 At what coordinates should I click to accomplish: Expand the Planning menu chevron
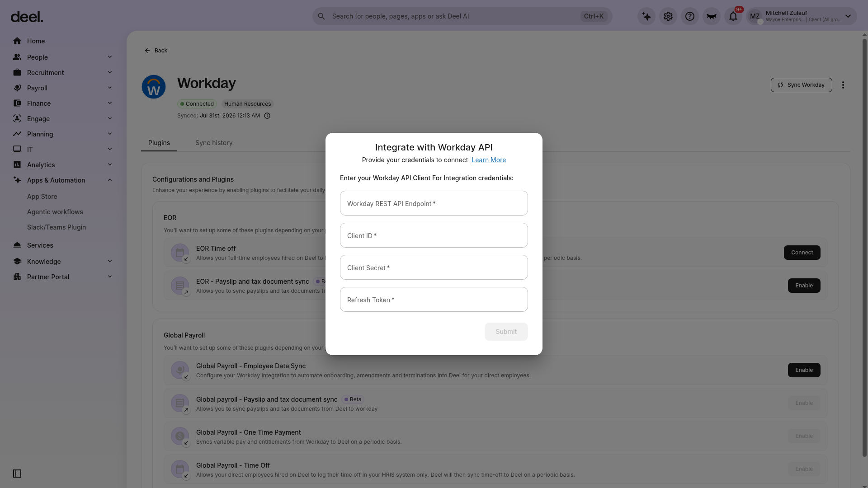coord(110,134)
